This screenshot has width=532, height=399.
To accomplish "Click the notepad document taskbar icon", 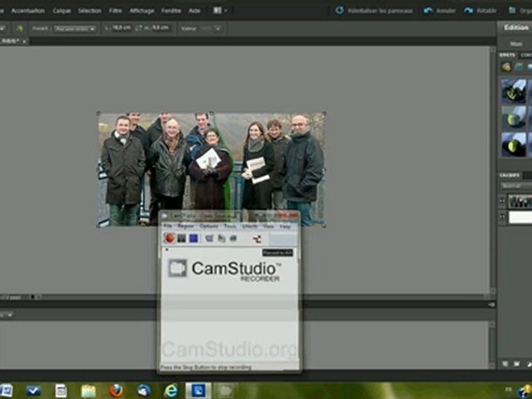I will click(61, 391).
